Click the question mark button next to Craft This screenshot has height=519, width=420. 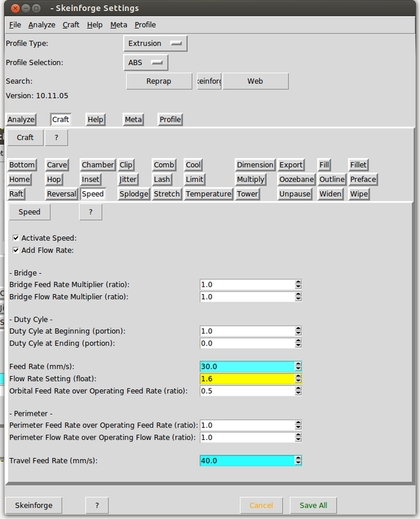click(56, 137)
